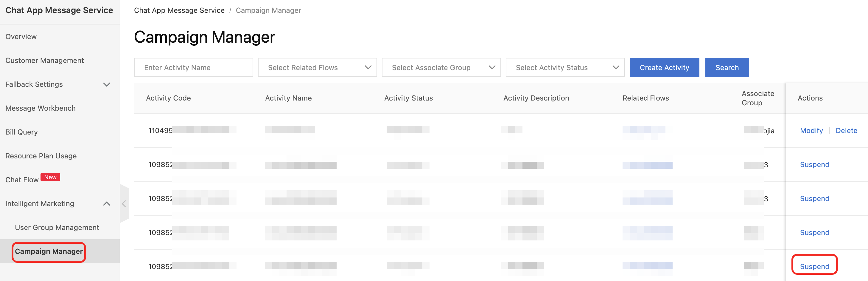
Task: Type in the Enter Activity Name field
Action: [x=193, y=67]
